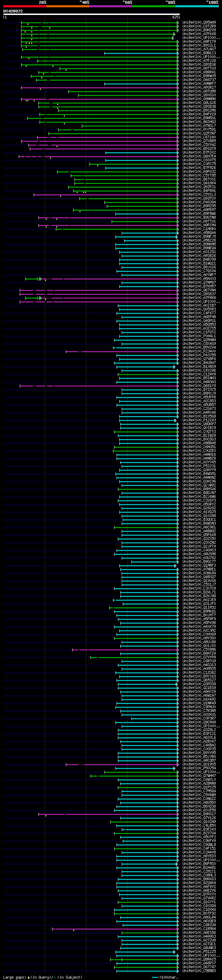Choose the UniRef100_A9TUM8 entry
Viewport: 222px width, 980px height.
pos(199,91)
